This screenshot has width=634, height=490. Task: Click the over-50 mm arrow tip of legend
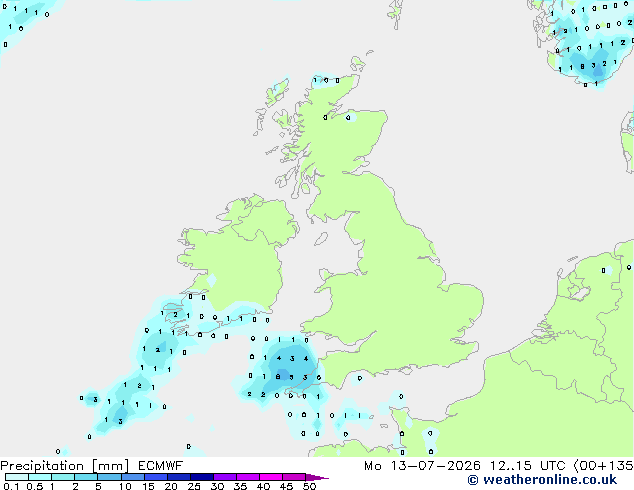click(x=317, y=478)
